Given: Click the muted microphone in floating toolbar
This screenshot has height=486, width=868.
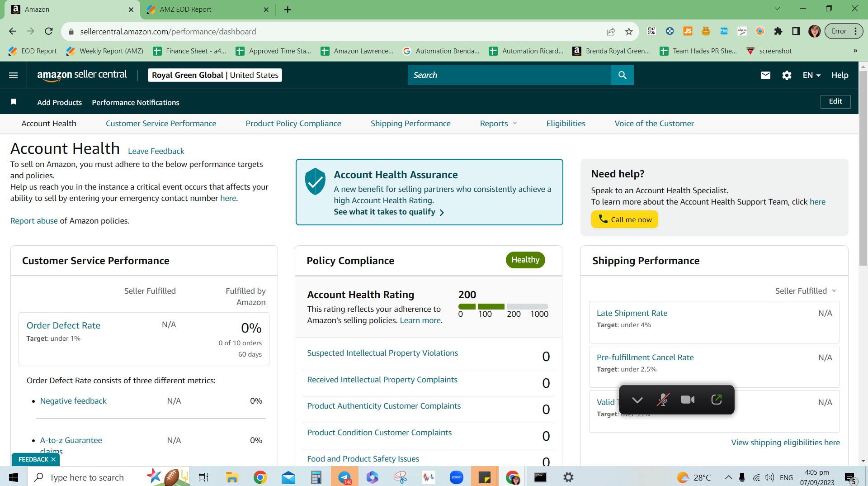Looking at the screenshot, I should click(x=662, y=400).
